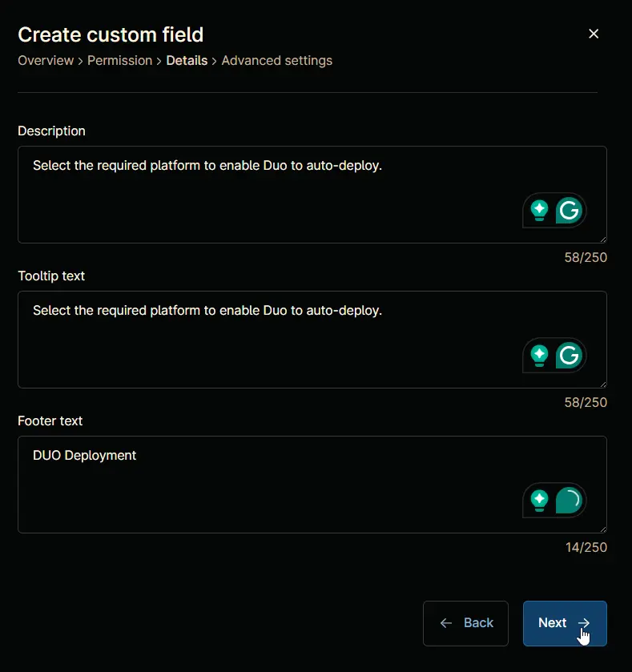This screenshot has height=672, width=632.
Task: Open the Grammarly G icon in Description field
Action: pos(569,211)
